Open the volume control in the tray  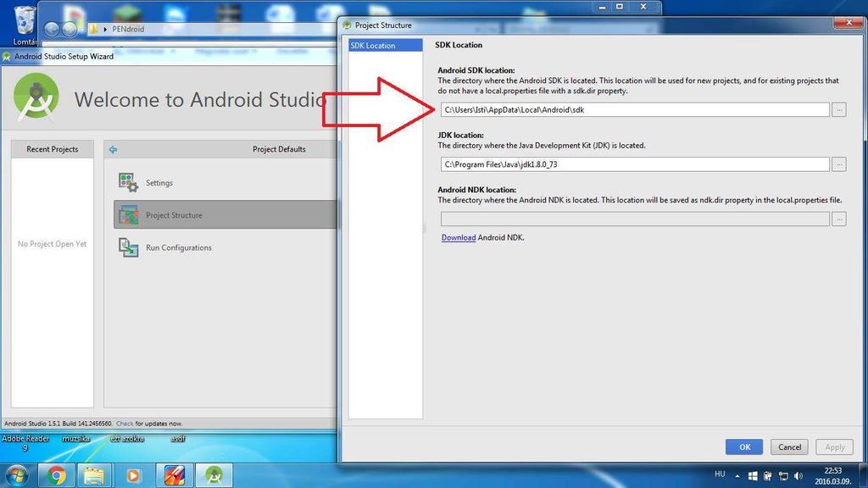pyautogui.click(x=798, y=476)
